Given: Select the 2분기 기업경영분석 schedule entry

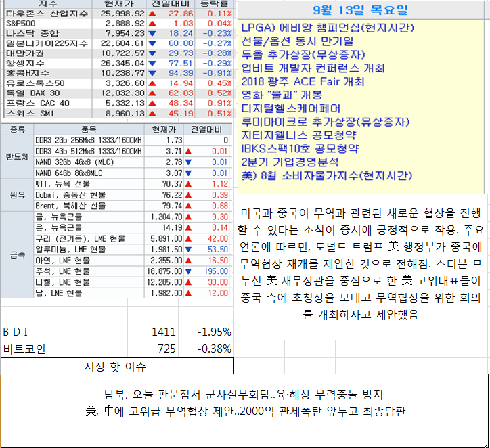Looking at the screenshot, I should pos(294,162).
